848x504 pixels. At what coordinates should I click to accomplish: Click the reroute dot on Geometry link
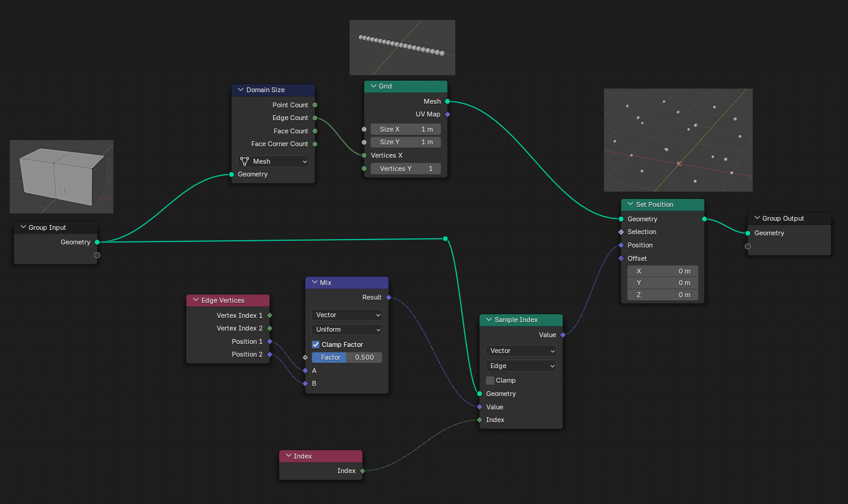446,239
